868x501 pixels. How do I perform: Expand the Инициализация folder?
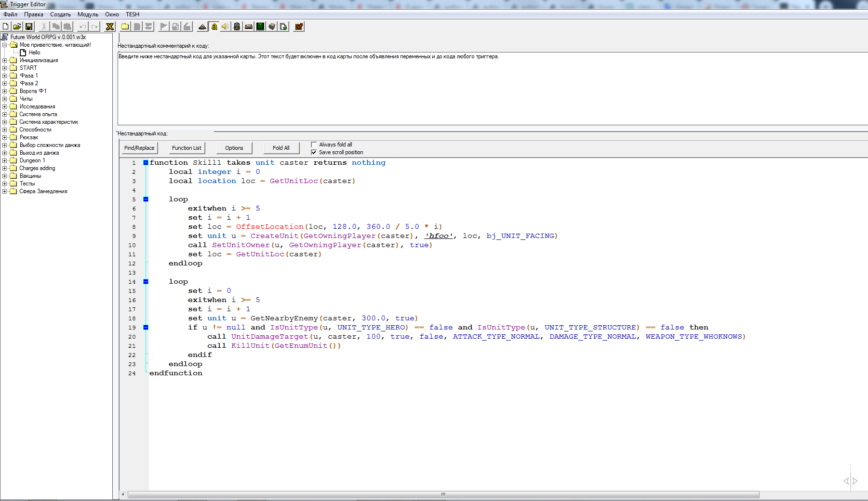tap(5, 60)
